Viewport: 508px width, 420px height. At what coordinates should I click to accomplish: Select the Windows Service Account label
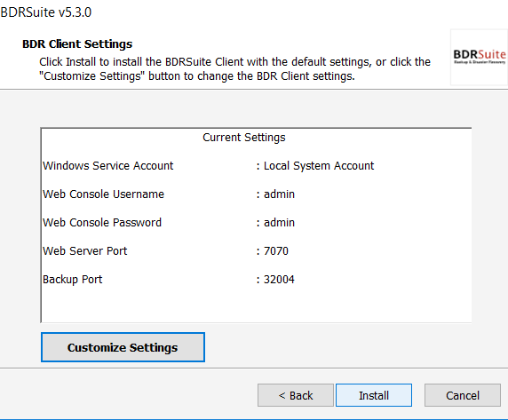tap(107, 166)
